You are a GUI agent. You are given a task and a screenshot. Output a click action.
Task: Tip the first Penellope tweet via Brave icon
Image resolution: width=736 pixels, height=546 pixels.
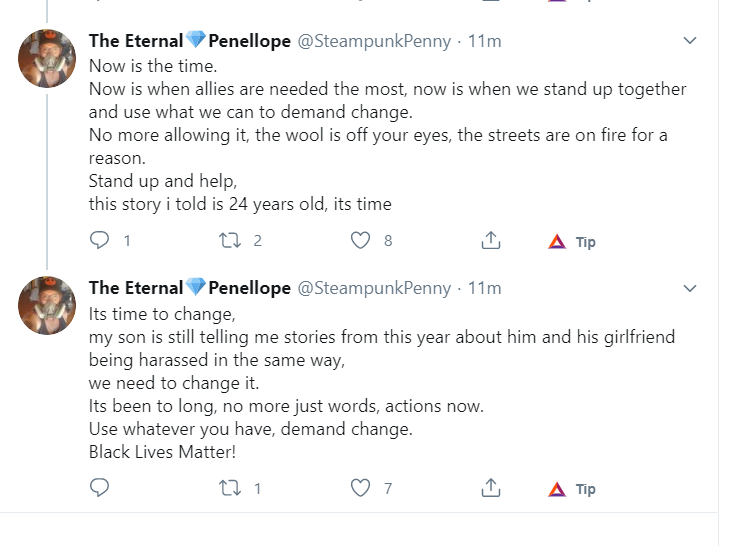click(557, 241)
